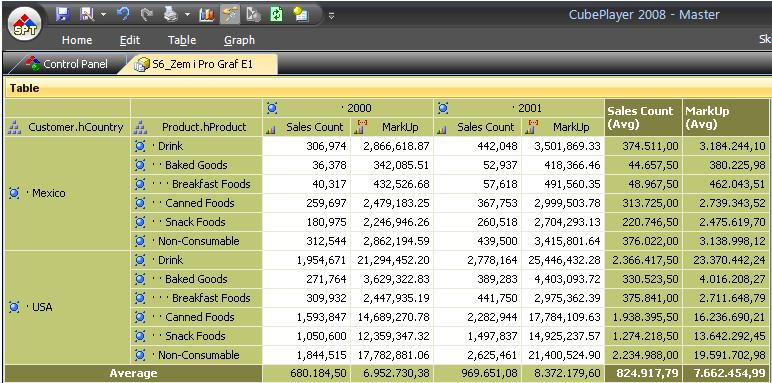772x383 pixels.
Task: Expand Non-Consumable under USA
Action: [x=140, y=355]
